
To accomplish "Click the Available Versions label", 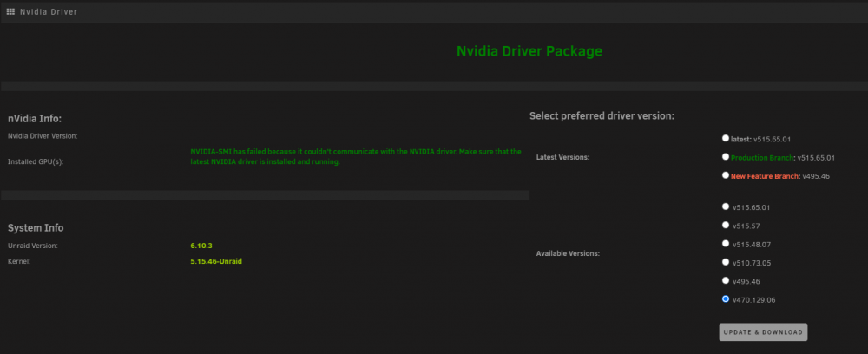I will (x=568, y=254).
